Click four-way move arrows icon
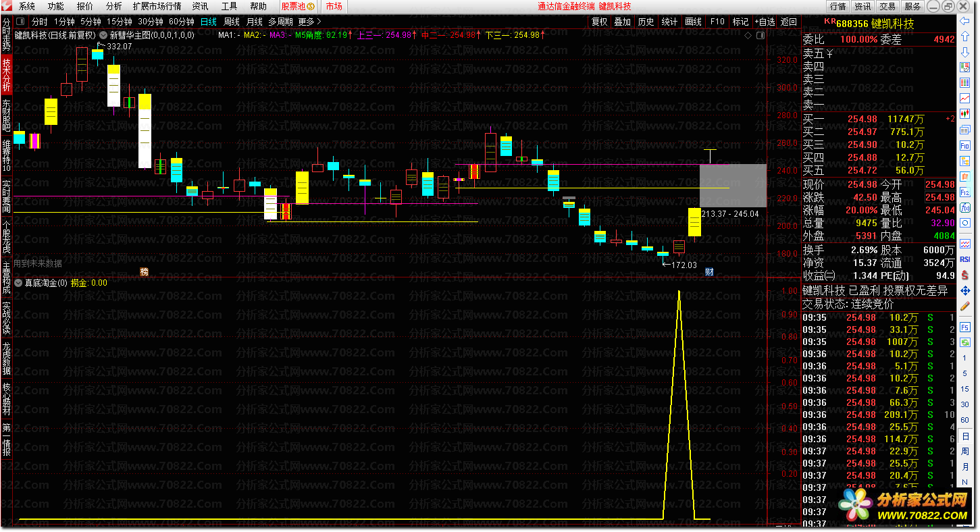The width and height of the screenshot is (980, 532). [x=964, y=290]
